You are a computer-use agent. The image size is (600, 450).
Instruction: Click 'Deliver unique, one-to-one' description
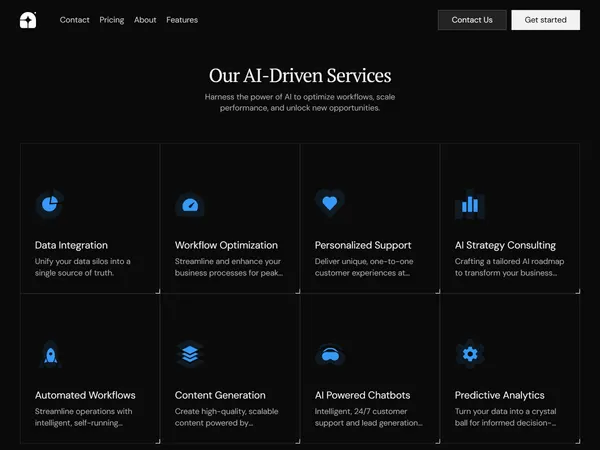364,267
